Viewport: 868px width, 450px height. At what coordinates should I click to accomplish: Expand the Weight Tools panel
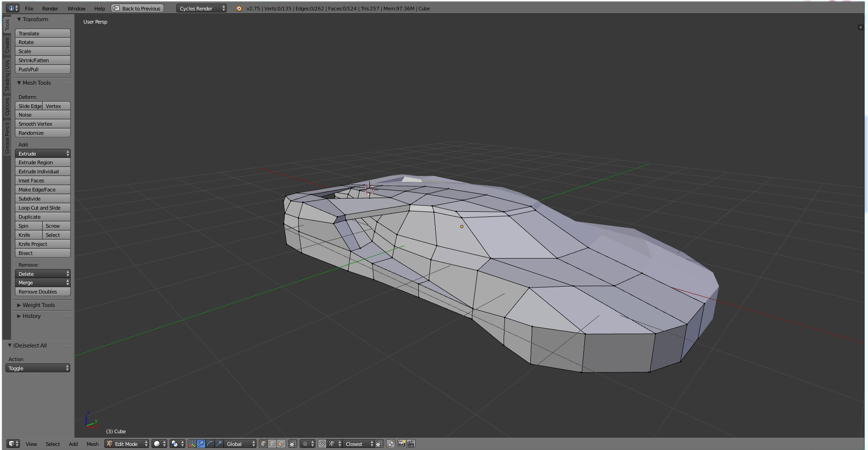click(x=38, y=305)
